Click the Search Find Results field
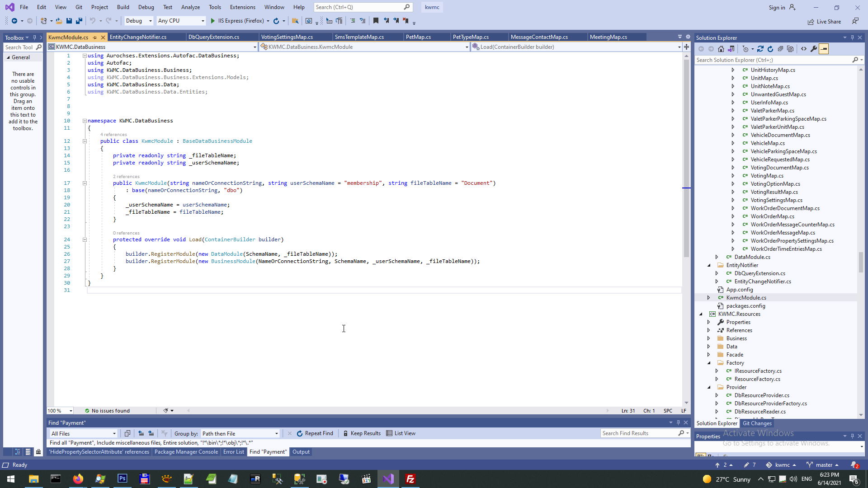The height and width of the screenshot is (488, 868). [x=638, y=433]
